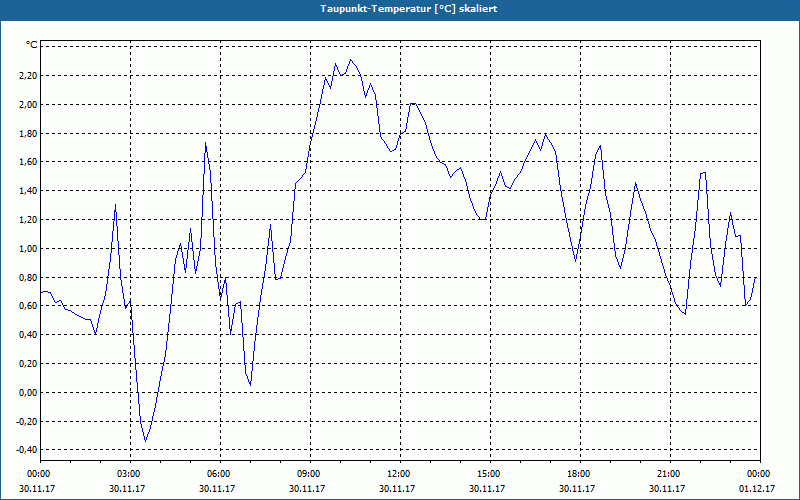800x500 pixels.
Task: Click the °C unit label on y-axis
Action: coord(32,45)
